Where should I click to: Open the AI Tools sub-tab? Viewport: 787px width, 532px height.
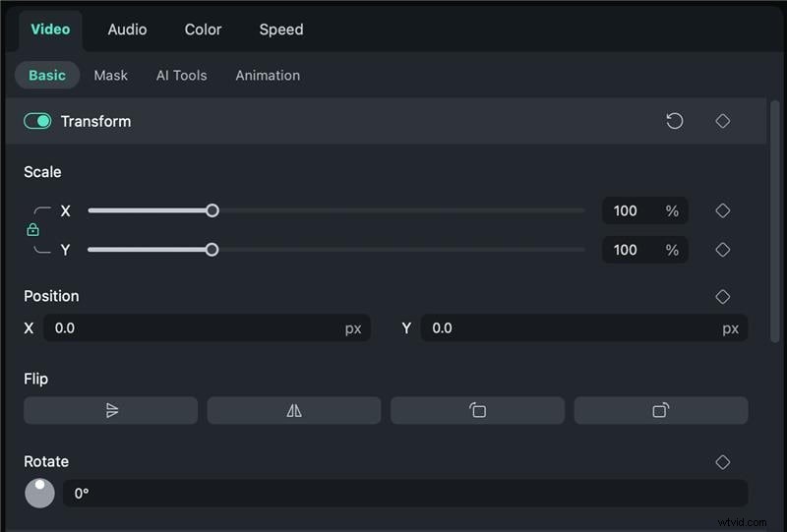182,75
